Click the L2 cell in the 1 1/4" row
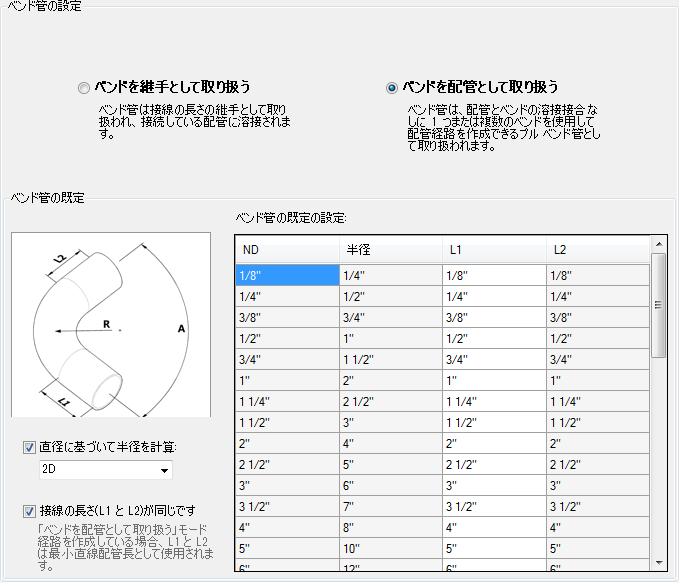Screen dimensions: 679x583 point(598,402)
